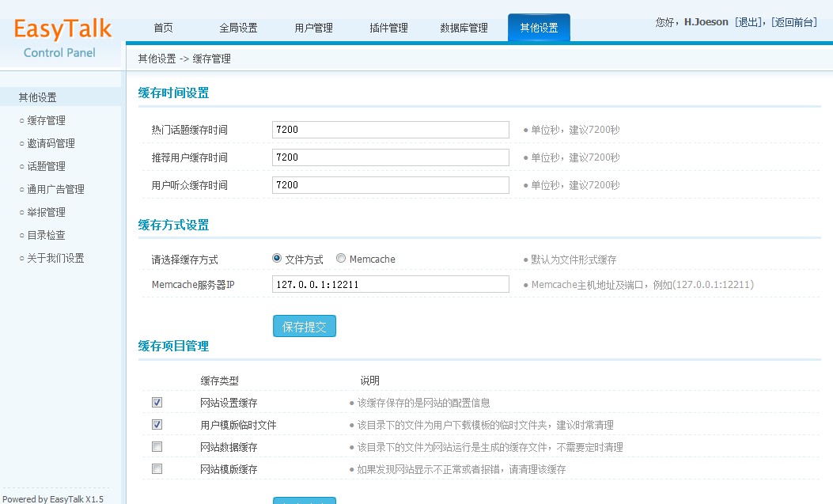833x504 pixels.
Task: Click Powered by EasyTalk X1.5 footer
Action: (x=53, y=499)
